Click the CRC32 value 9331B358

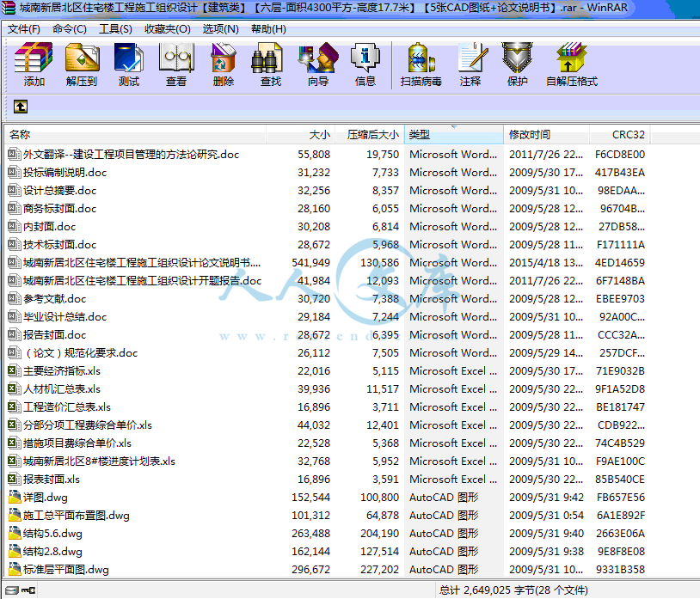tap(620, 570)
